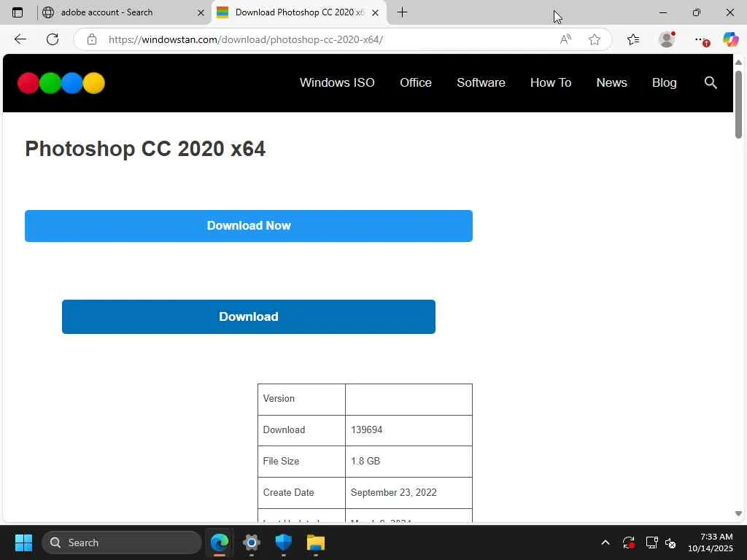Viewport: 747px width, 560px height.
Task: Click the Download Now button
Action: [x=249, y=226]
